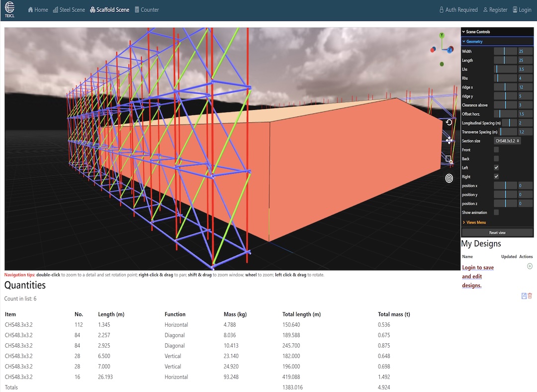Click the green plus add design icon

click(530, 267)
